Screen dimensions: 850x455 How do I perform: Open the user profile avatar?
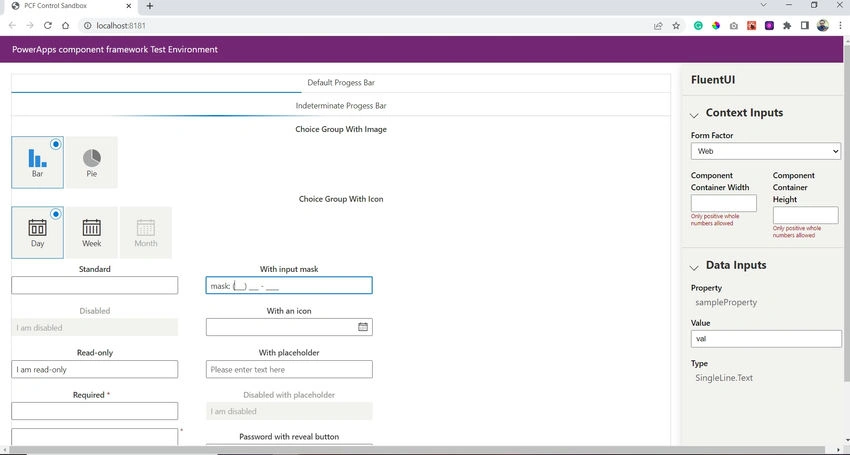pos(823,25)
